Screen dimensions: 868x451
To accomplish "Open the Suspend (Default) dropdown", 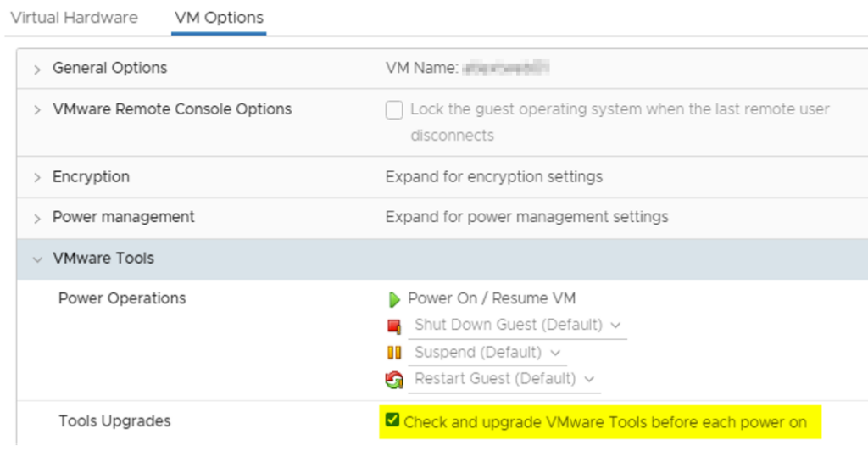I will coord(487,352).
